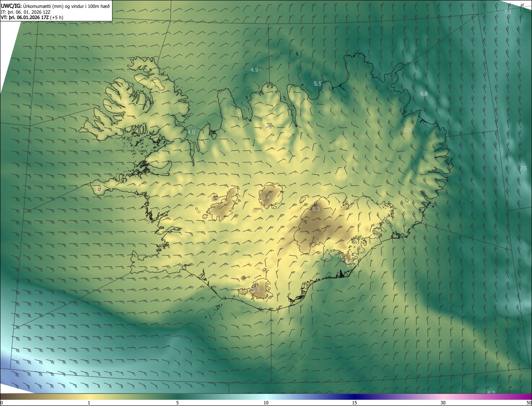Click the 4.9 precipitation value label
The image size is (532, 406).
click(x=254, y=70)
